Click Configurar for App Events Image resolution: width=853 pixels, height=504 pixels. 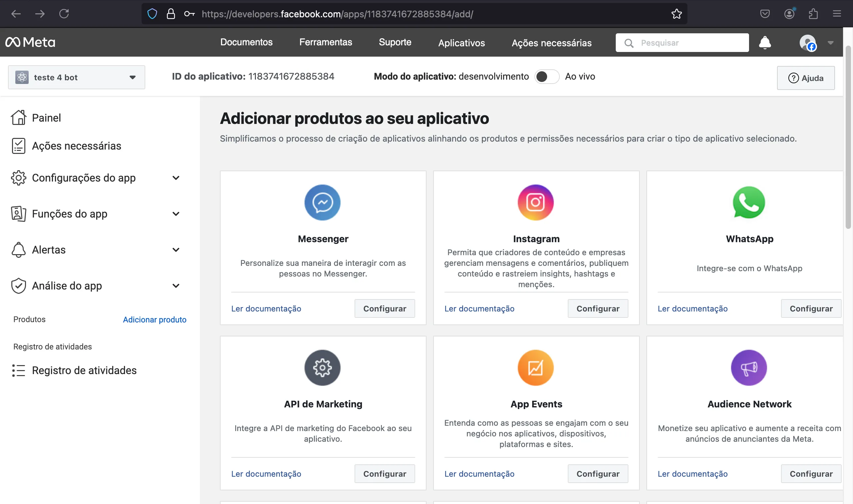click(x=597, y=474)
